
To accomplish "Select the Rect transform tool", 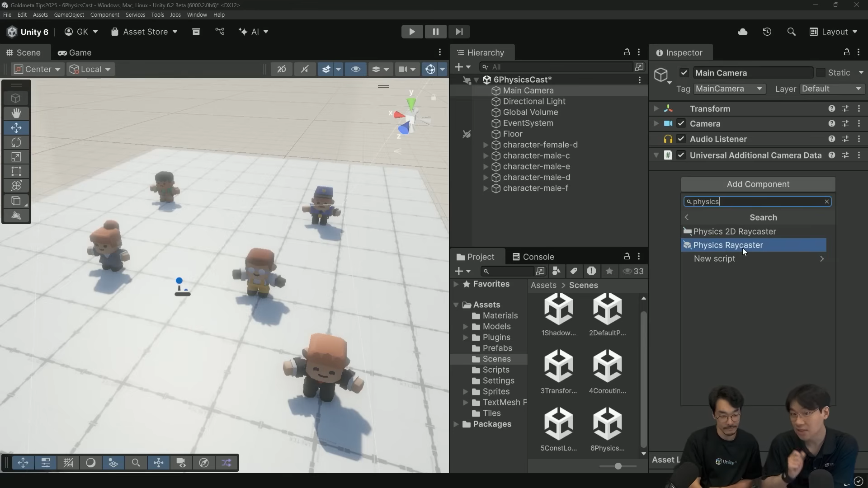I will point(16,171).
